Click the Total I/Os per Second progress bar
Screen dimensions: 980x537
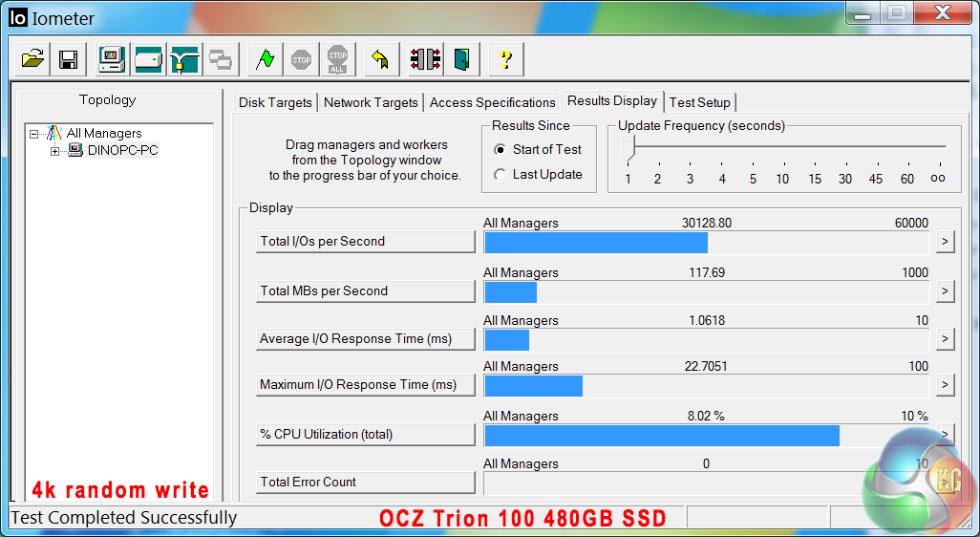[706, 243]
